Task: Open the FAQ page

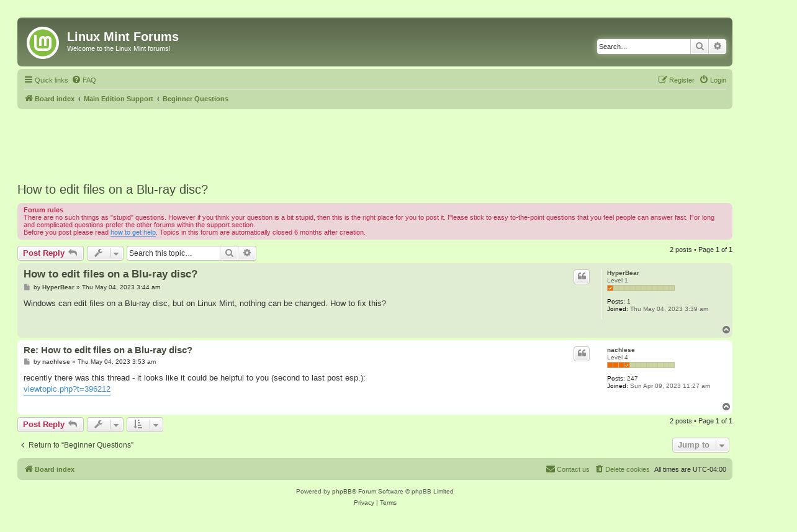Action: click(x=84, y=80)
